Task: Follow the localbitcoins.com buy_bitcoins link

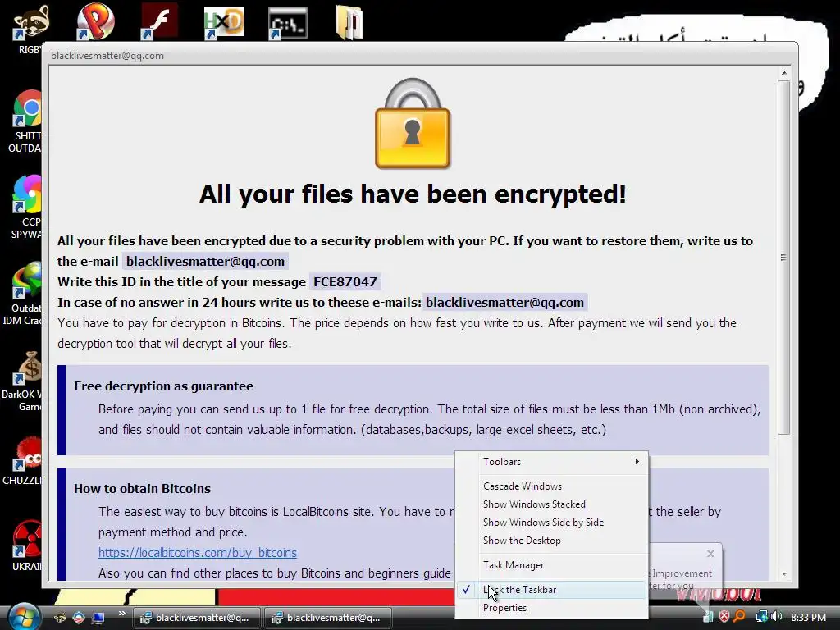Action: [197, 552]
